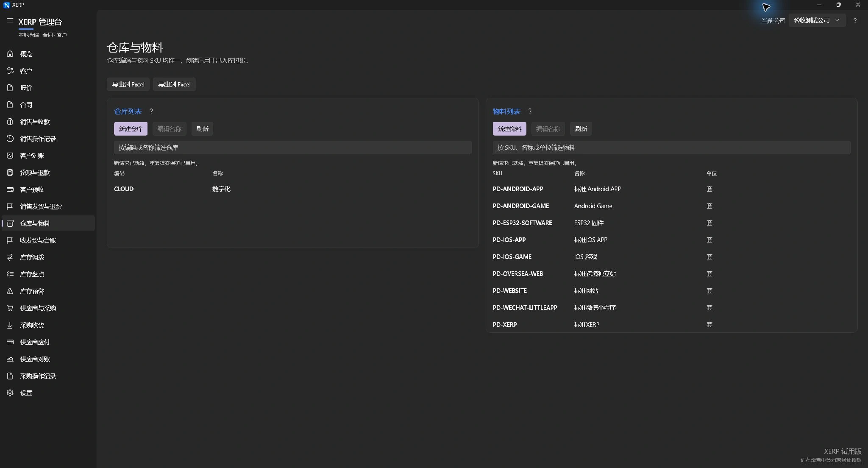The height and width of the screenshot is (468, 868).
Task: Open 销售操作记录 history icon
Action: [10, 139]
